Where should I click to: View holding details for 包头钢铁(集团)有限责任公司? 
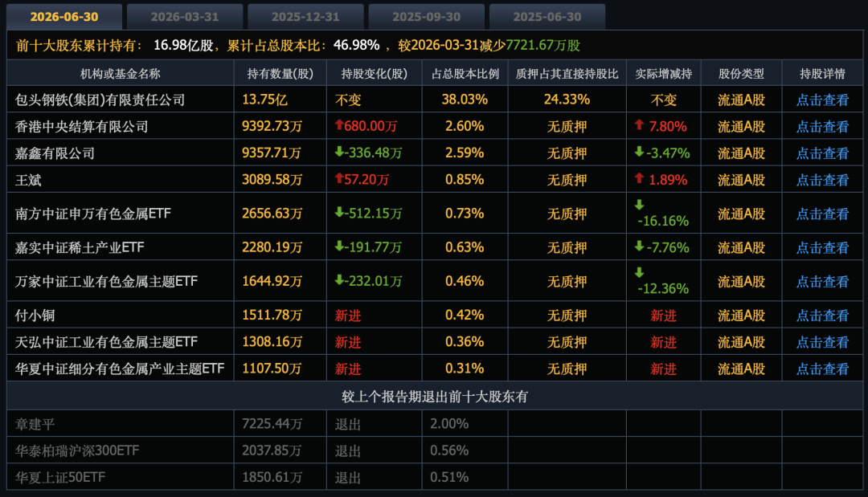pyautogui.click(x=822, y=100)
